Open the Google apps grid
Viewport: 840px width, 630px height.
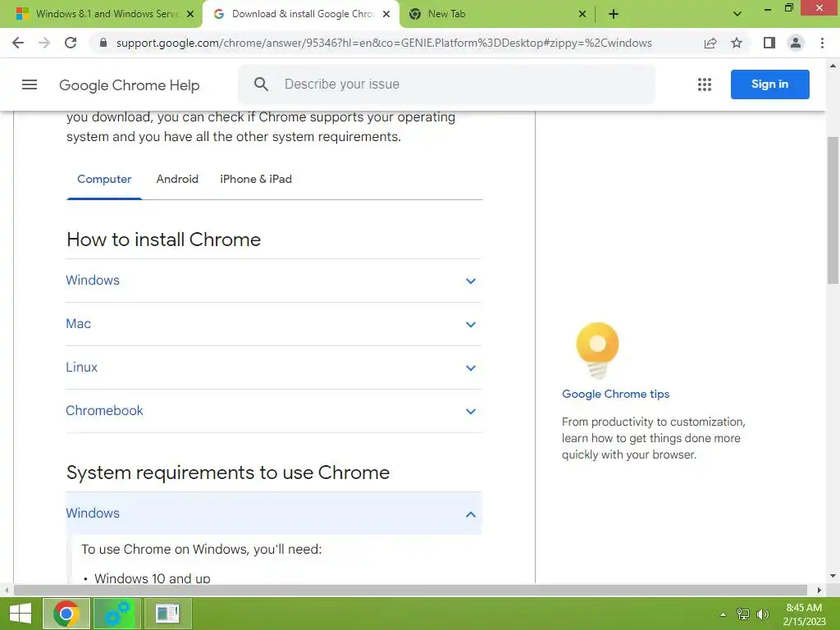[705, 84]
